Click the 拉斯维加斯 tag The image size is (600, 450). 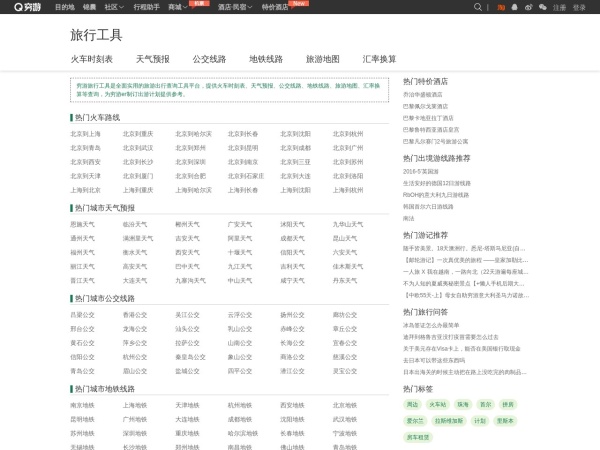click(x=446, y=420)
